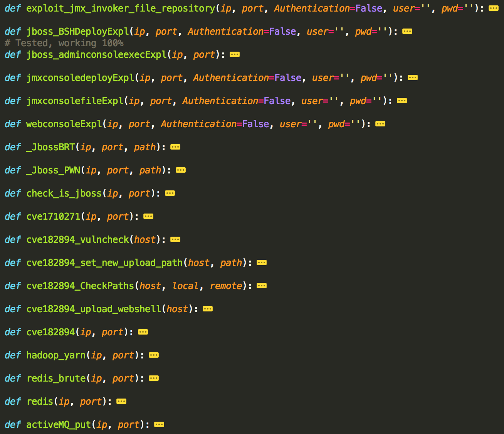Click function name check_is_jboss
Screen dimensions: 504x434
click(x=64, y=193)
